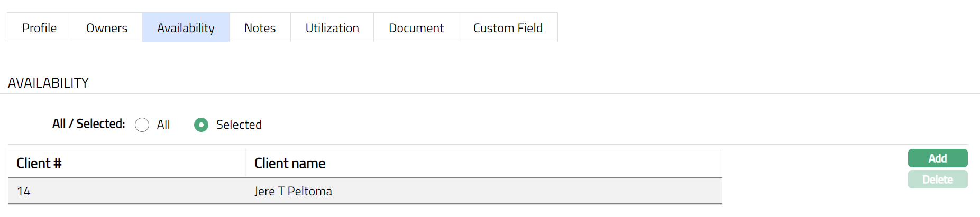Click the "All / Selected:" field label
The image size is (980, 217).
coord(89,124)
